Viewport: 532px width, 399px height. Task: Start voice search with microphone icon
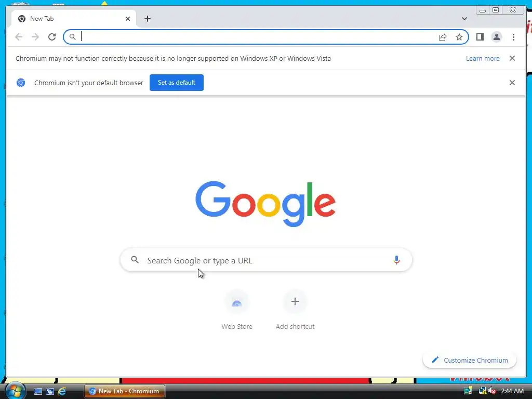[x=396, y=260]
